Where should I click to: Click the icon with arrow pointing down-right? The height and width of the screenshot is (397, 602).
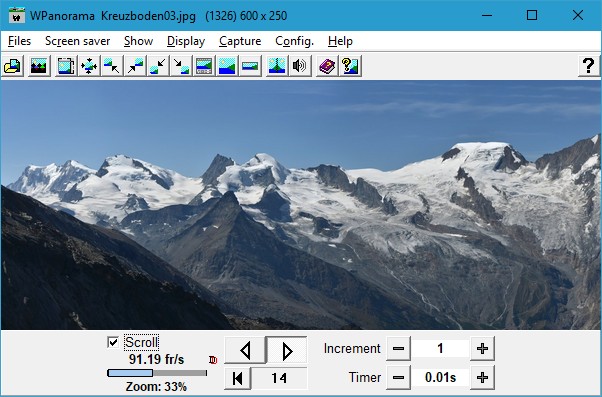click(181, 66)
